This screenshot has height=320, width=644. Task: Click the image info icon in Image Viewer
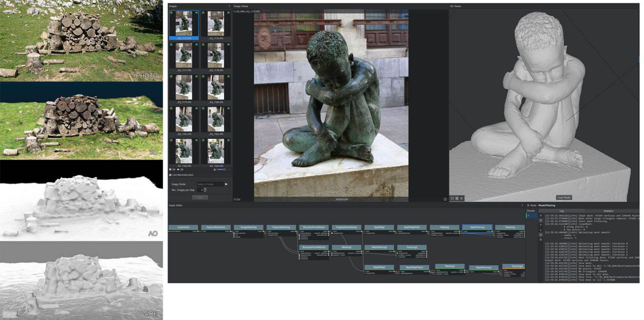445,199
